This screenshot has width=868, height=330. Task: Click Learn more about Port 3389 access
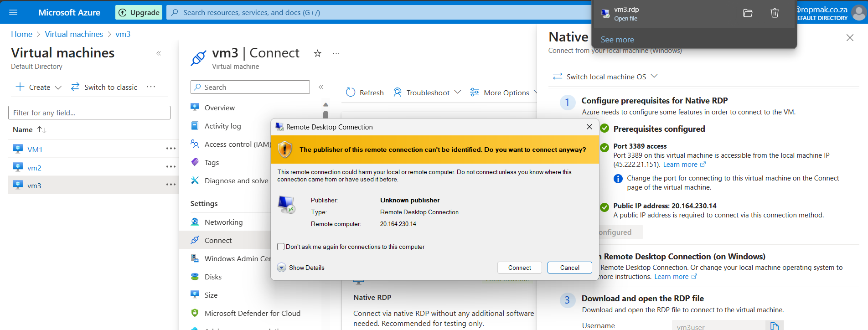pyautogui.click(x=684, y=165)
